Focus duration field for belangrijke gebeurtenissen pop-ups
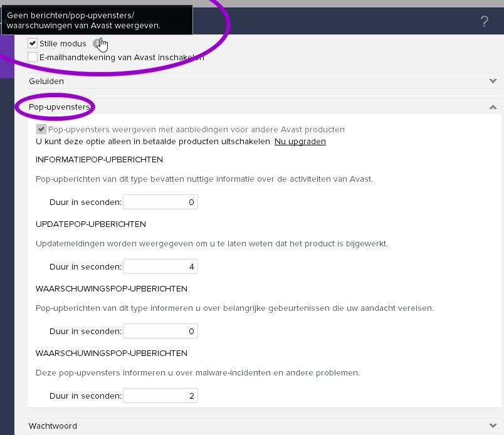The width and height of the screenshot is (504, 435). coord(160,331)
